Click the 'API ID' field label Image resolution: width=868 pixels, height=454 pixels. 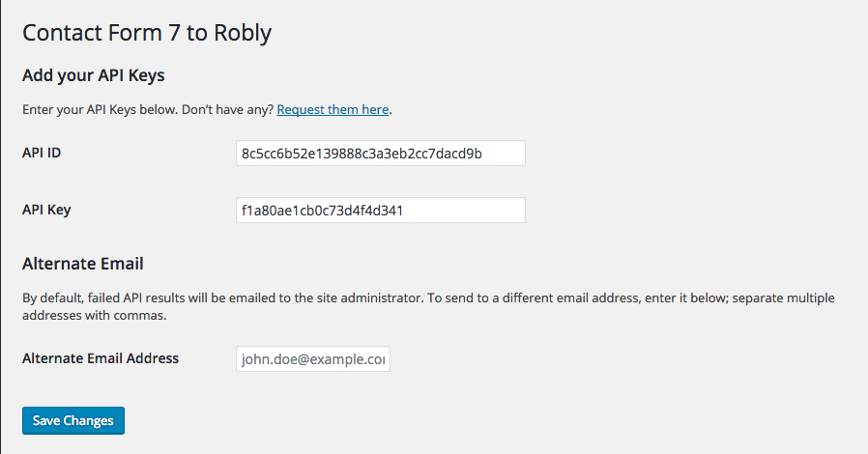click(42, 153)
